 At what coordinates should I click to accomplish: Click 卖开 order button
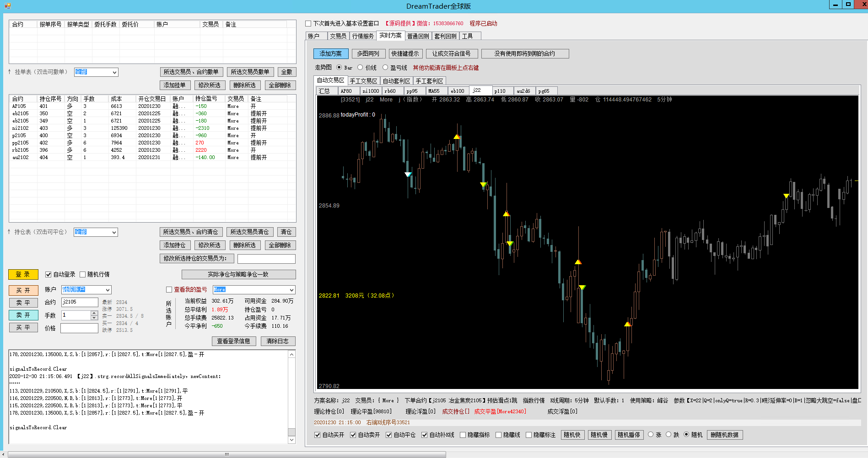click(23, 315)
